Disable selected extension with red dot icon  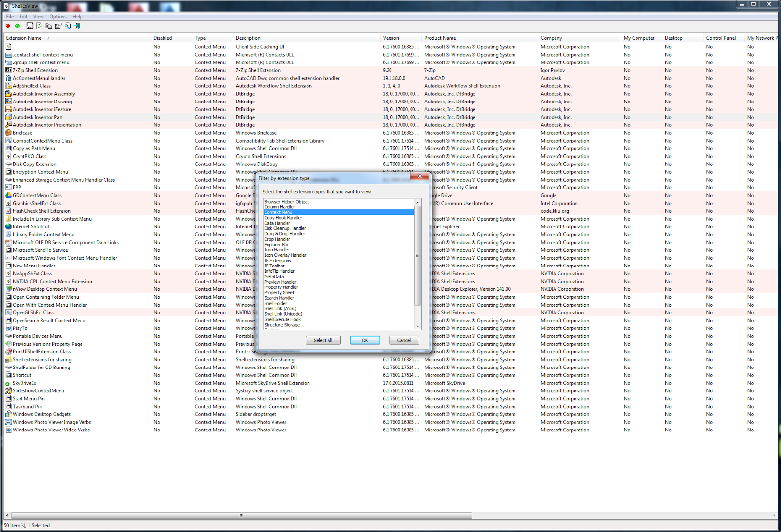point(7,26)
